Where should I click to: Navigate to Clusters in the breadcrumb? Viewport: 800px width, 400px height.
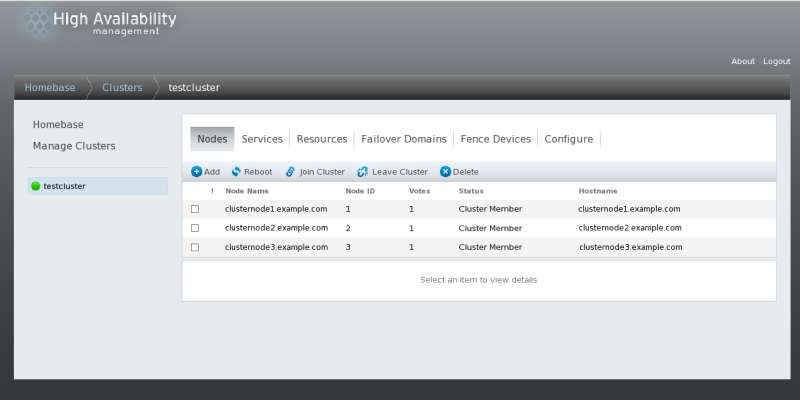(x=122, y=87)
